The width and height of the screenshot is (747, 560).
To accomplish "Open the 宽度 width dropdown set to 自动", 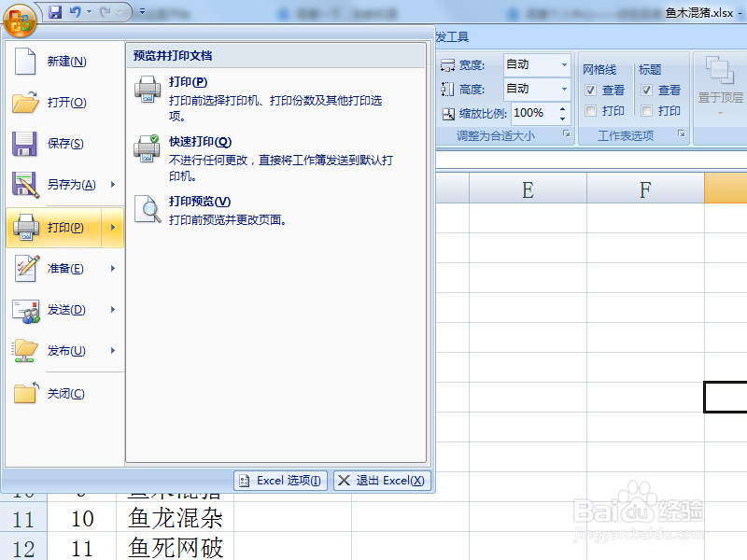I will click(564, 64).
